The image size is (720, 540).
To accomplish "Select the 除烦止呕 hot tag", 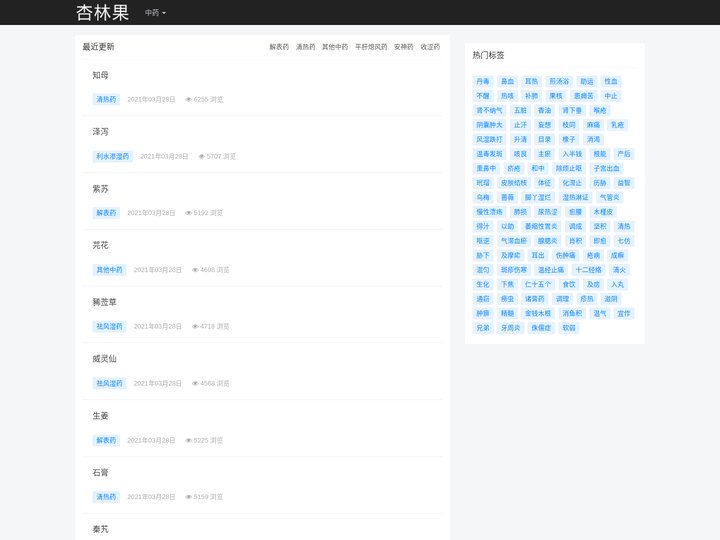I will click(x=568, y=169).
